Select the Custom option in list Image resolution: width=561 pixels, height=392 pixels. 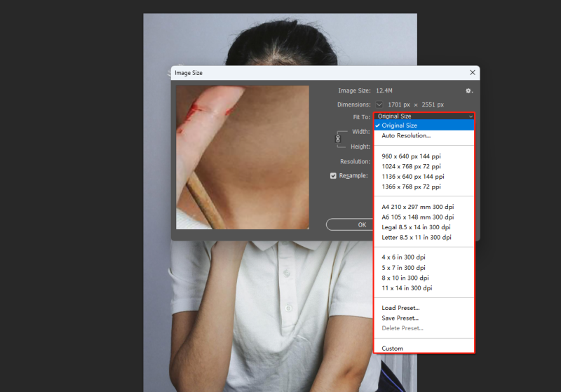(424, 348)
